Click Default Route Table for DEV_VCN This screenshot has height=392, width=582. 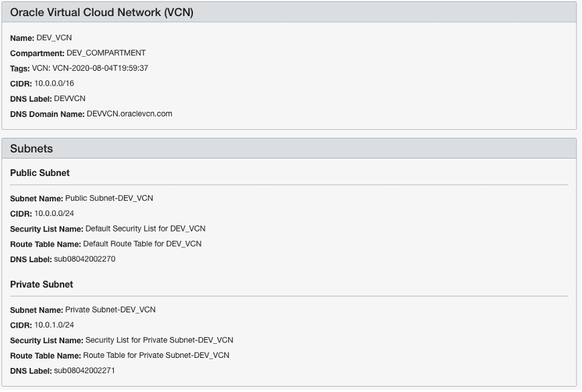point(142,243)
